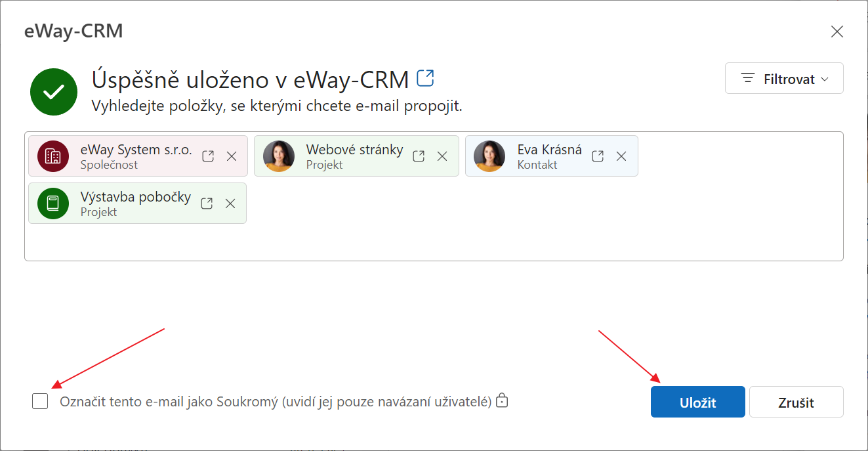Screen dimensions: 868x451
Task: Remove Webové stránky project link
Action: (x=442, y=156)
